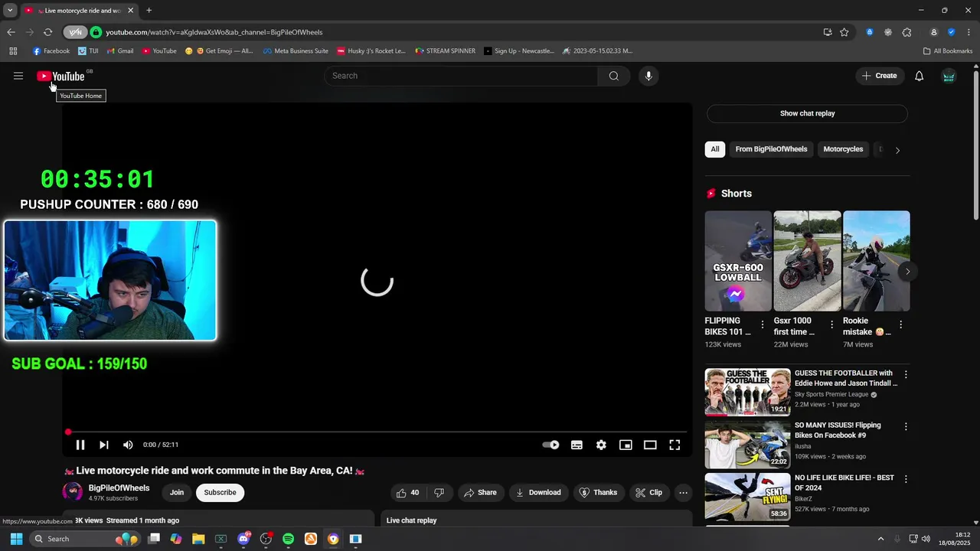Open options for Guess the Footballer video

(906, 375)
